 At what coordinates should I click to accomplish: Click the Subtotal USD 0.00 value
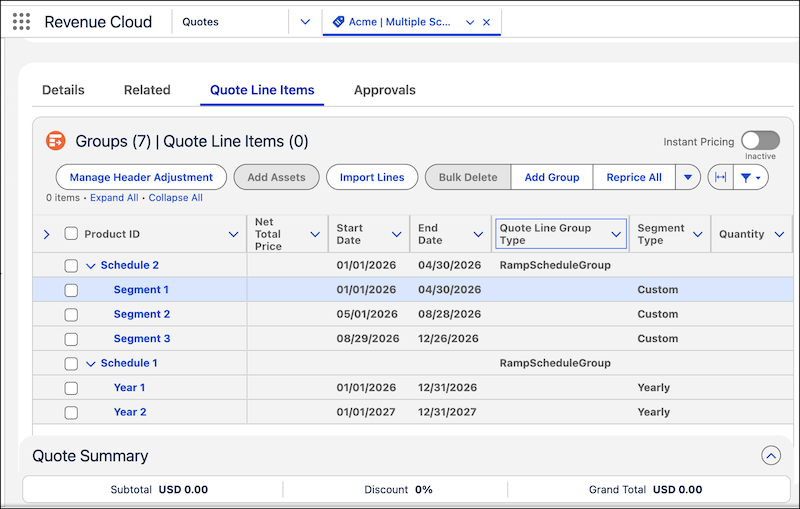coord(183,490)
